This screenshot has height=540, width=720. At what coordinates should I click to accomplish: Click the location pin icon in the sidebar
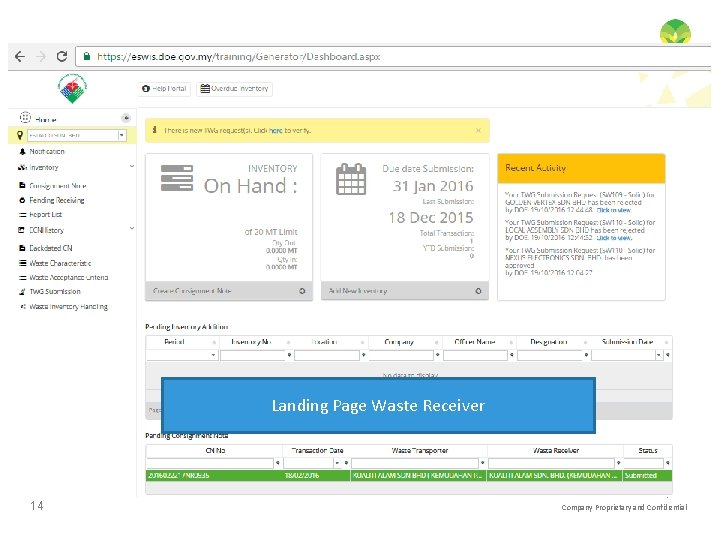[x=20, y=135]
